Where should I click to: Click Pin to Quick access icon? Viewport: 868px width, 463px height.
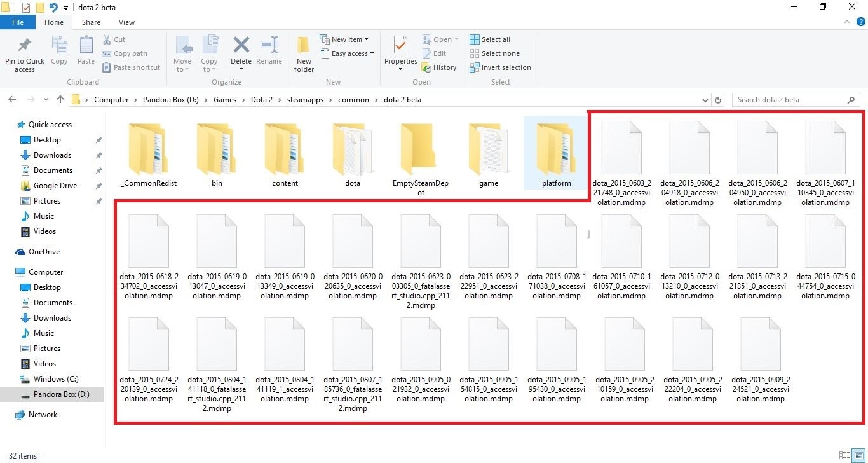[25, 47]
